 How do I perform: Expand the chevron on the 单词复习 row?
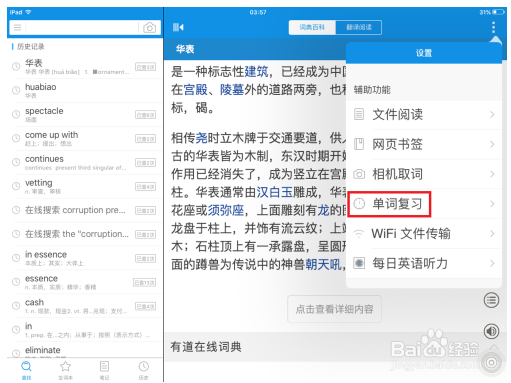492,204
